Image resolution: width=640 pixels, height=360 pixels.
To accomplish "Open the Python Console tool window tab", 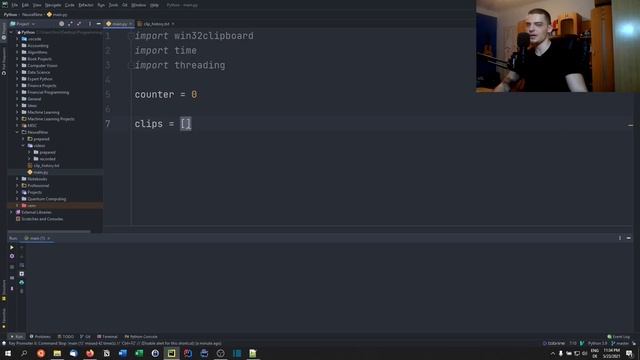I will (x=141, y=337).
